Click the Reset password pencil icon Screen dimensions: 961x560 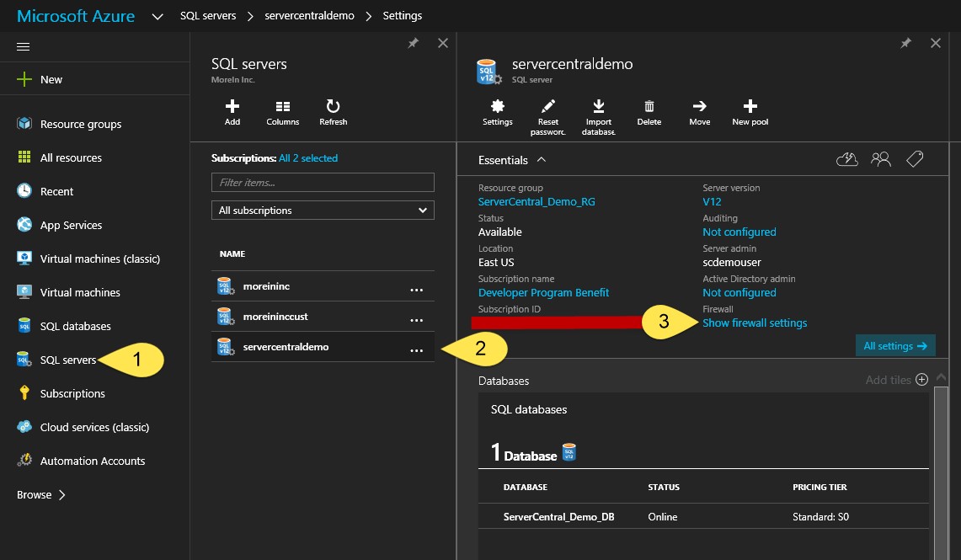tap(548, 107)
